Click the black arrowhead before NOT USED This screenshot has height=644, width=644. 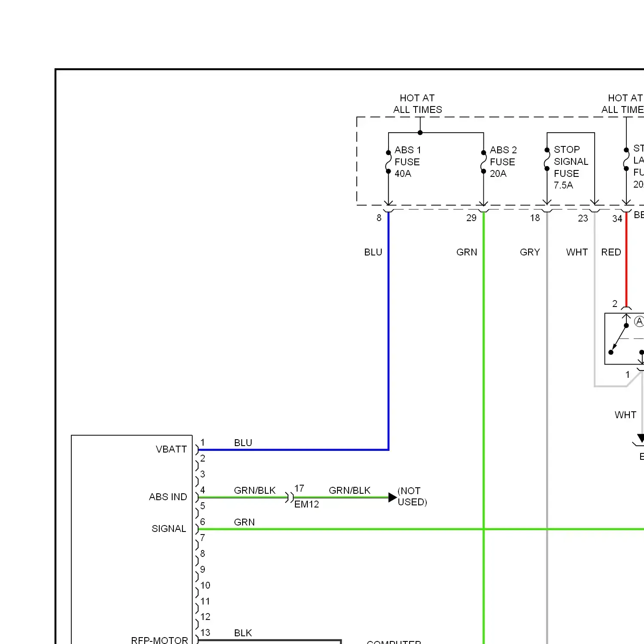pyautogui.click(x=392, y=498)
